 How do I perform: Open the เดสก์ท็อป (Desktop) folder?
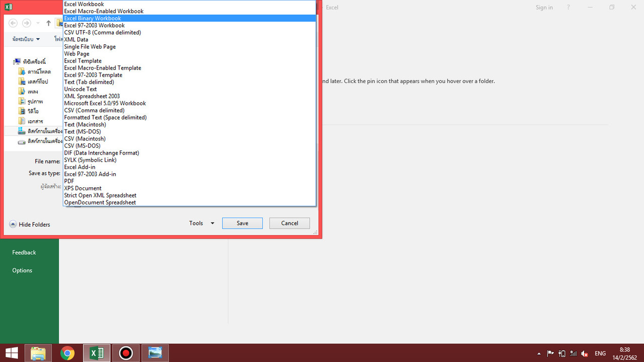pos(34,82)
